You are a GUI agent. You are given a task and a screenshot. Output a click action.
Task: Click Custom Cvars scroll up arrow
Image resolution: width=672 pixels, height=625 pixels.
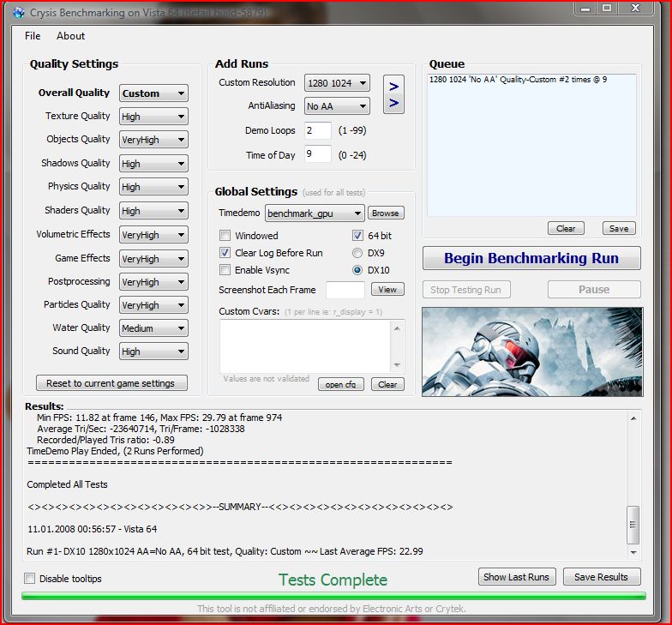[x=397, y=329]
